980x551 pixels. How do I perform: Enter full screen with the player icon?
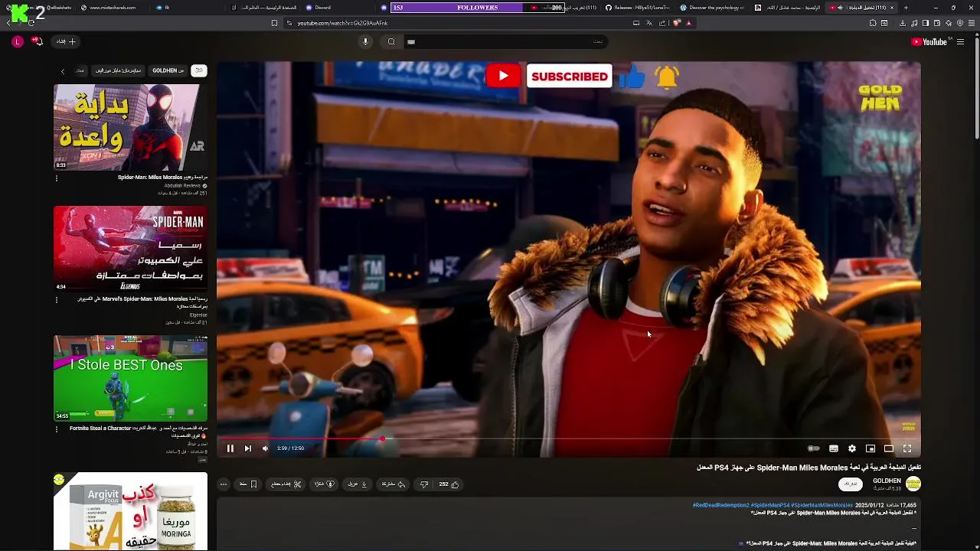coord(907,448)
